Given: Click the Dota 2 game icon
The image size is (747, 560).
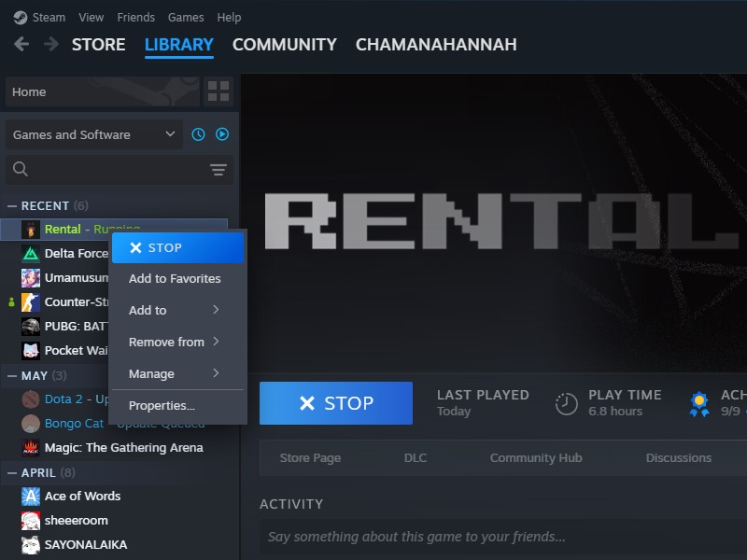Looking at the screenshot, I should point(31,399).
